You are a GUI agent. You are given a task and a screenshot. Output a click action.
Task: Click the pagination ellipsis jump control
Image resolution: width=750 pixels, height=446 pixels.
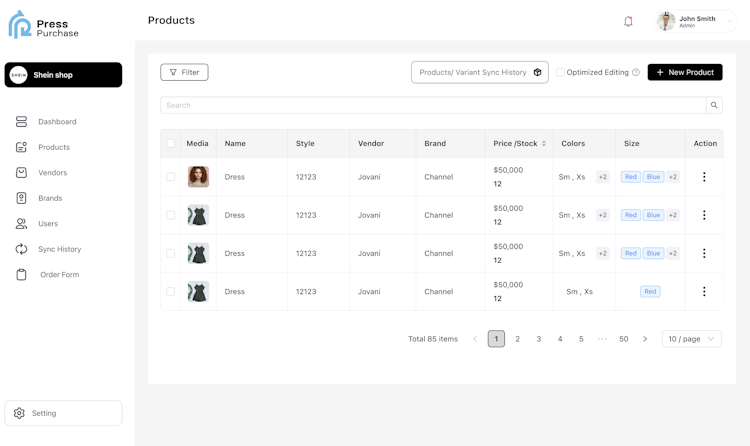pyautogui.click(x=602, y=339)
